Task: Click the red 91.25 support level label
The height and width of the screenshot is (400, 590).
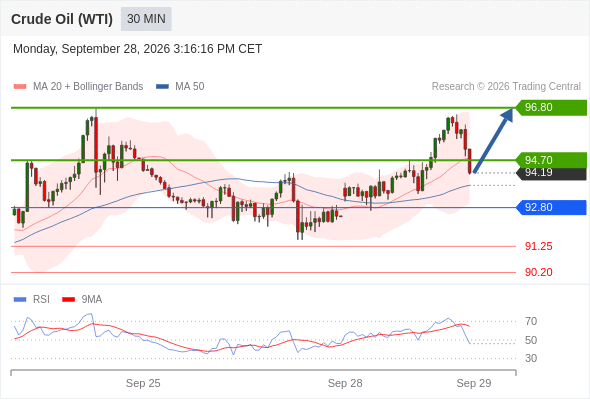Action: click(538, 246)
